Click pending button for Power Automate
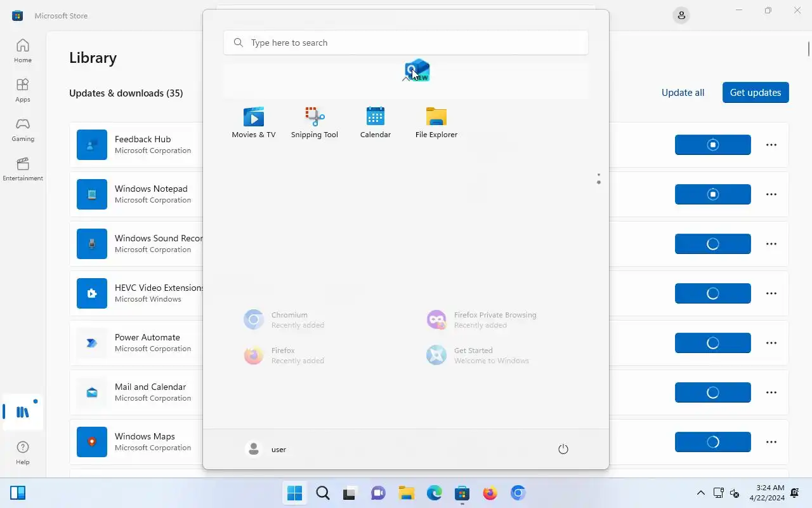 pos(713,343)
